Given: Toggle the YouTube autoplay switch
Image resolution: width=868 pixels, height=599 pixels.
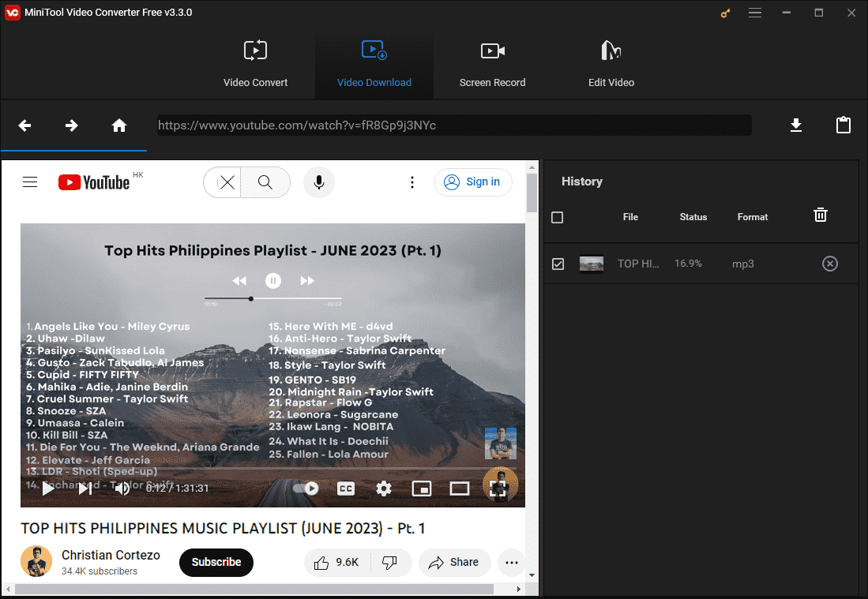Looking at the screenshot, I should pos(306,489).
